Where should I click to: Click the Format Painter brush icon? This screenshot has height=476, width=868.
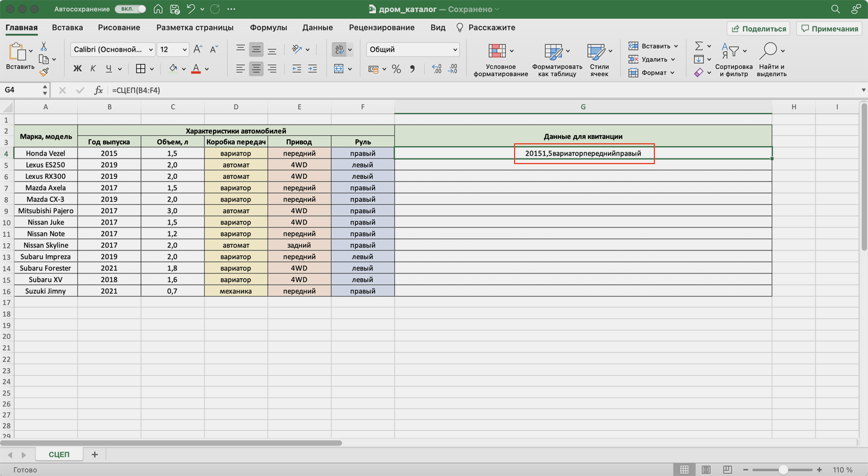point(44,72)
